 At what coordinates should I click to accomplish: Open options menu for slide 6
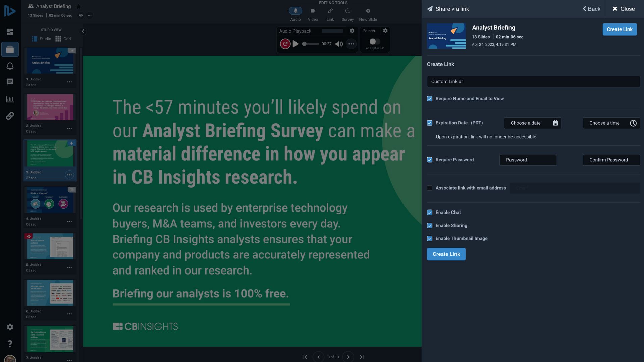(x=69, y=314)
